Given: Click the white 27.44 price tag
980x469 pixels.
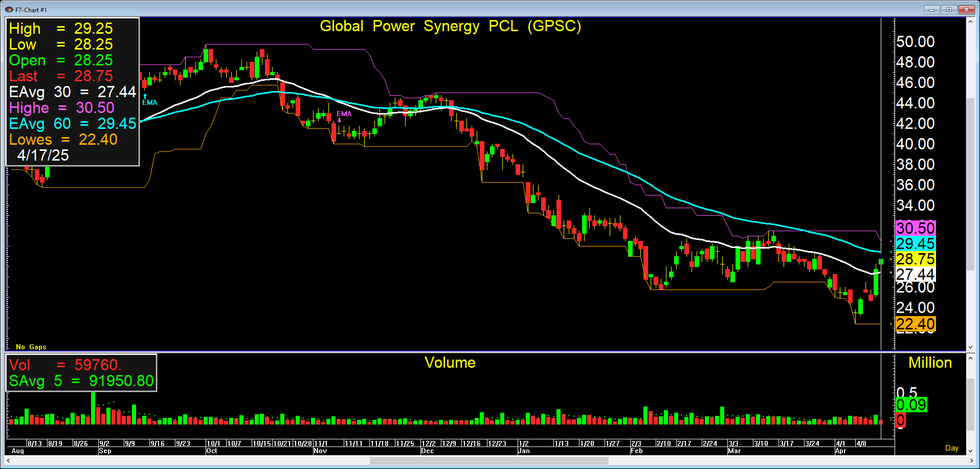Looking at the screenshot, I should (x=916, y=274).
